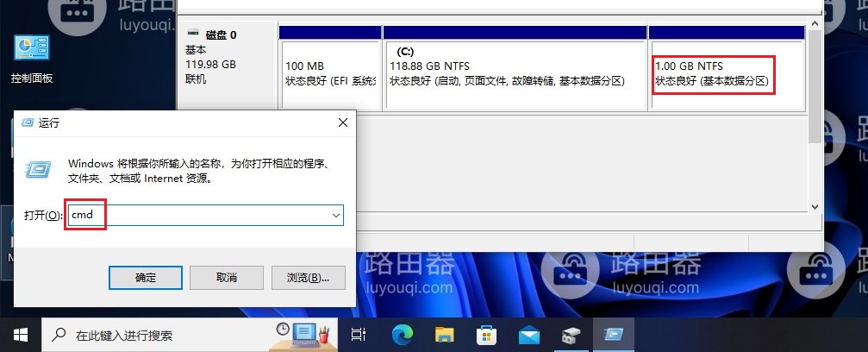The image size is (868, 352).
Task: Click the disk view scroll-down arrow
Action: tap(815, 206)
